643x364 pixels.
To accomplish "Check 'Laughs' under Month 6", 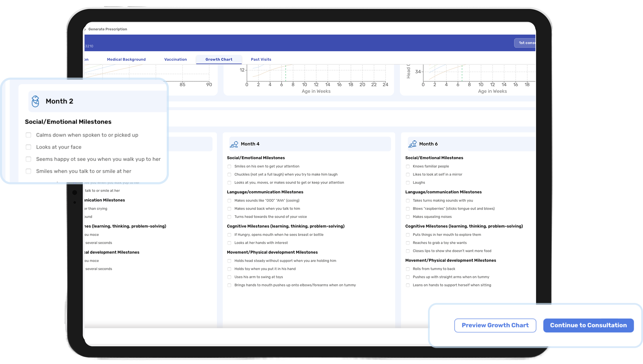I will [x=408, y=183].
